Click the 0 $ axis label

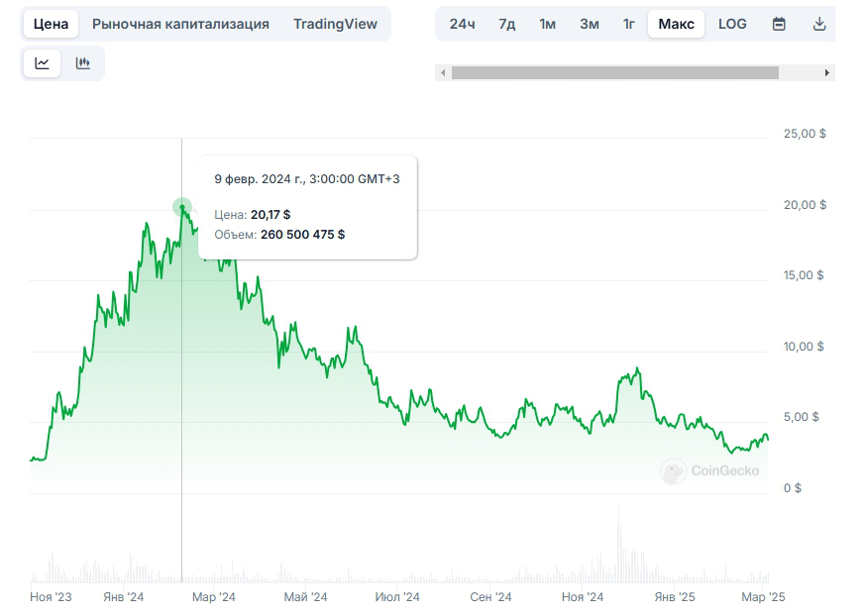click(x=792, y=488)
